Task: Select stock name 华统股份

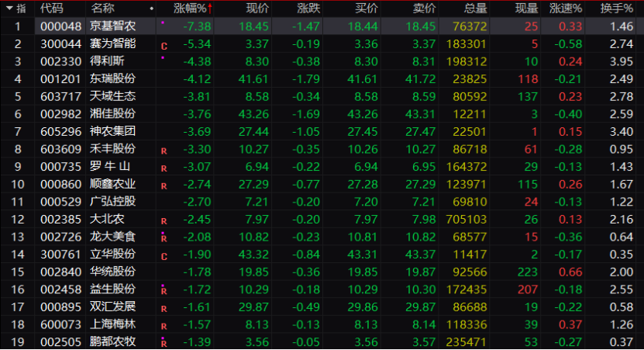Action: 112,272
